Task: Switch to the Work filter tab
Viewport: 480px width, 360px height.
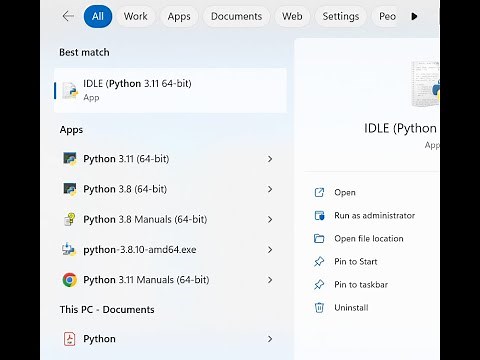Action: 135,16
